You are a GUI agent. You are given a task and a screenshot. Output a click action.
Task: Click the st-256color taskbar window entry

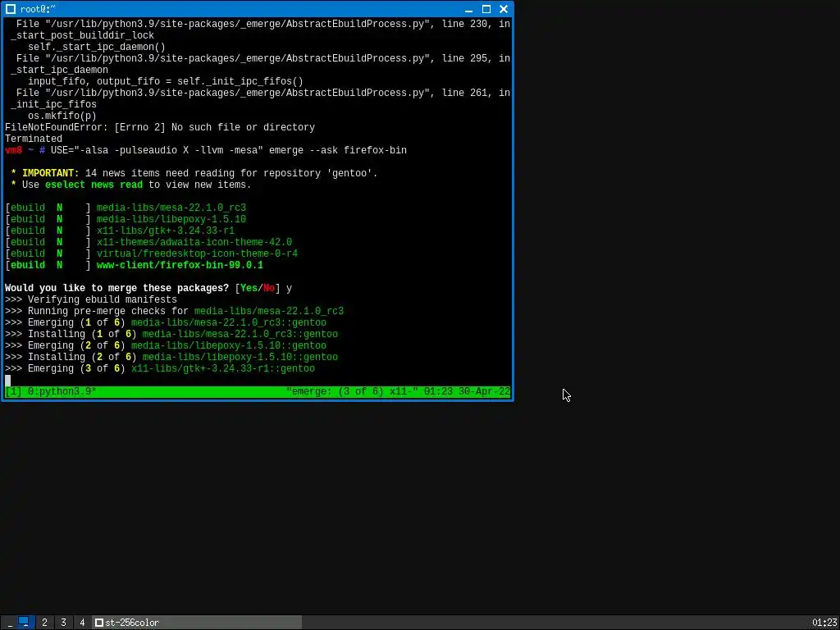[197, 622]
